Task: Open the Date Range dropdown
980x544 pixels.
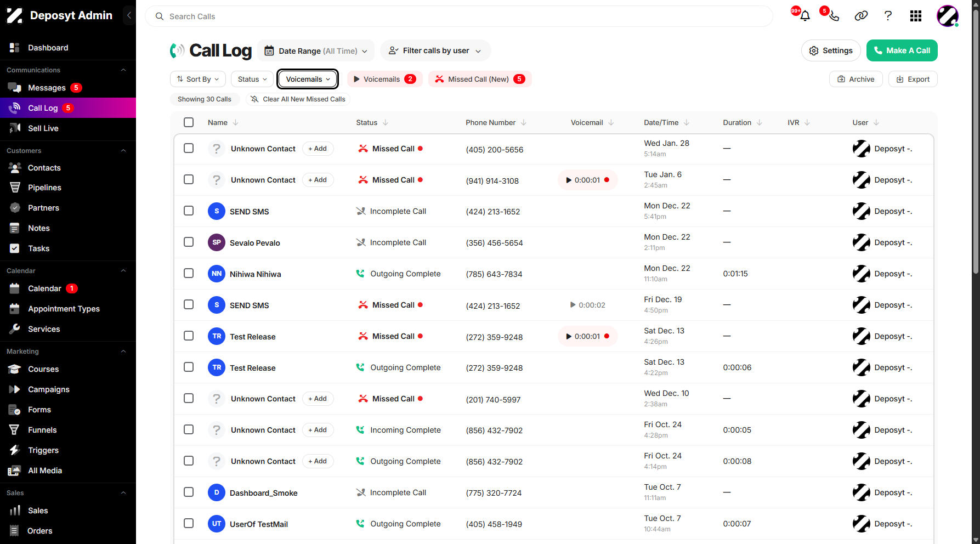Action: pos(316,51)
